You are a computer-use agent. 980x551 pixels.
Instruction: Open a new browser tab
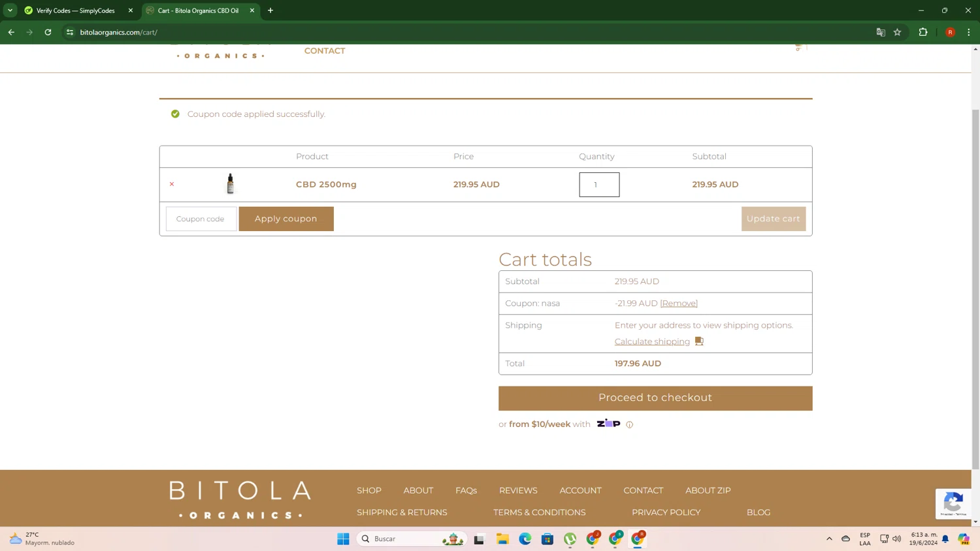coord(270,10)
